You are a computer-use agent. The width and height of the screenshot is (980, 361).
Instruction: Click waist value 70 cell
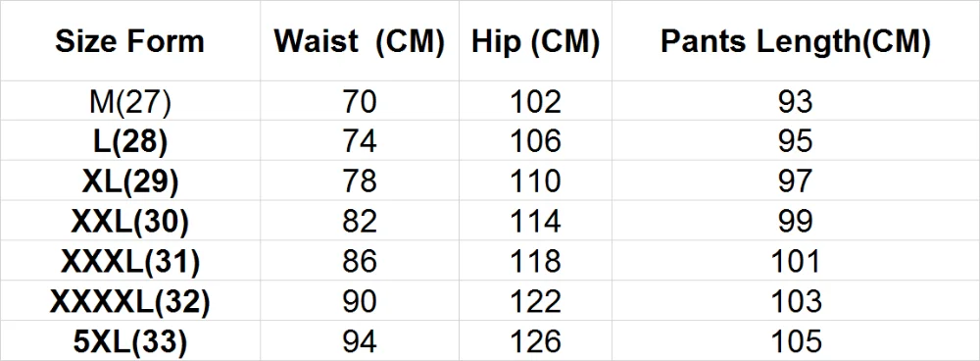[360, 101]
